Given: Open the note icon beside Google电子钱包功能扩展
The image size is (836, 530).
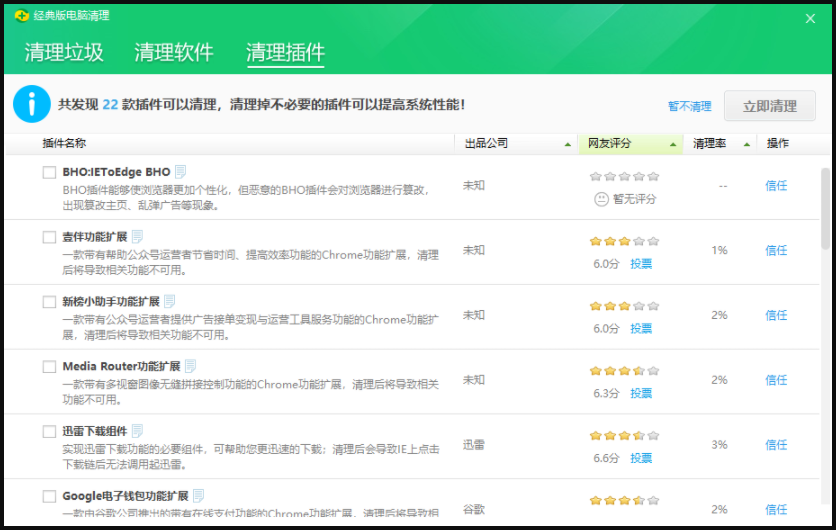Looking at the screenshot, I should coord(199,496).
